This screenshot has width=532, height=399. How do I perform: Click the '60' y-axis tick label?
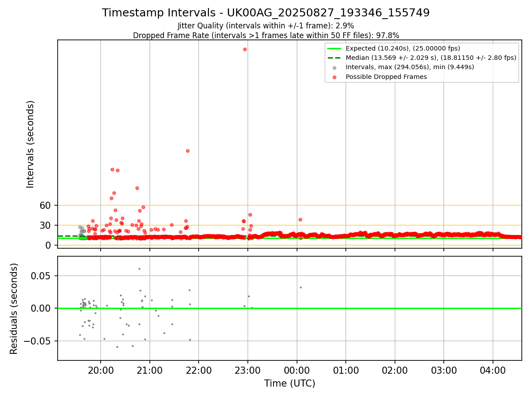coord(46,205)
